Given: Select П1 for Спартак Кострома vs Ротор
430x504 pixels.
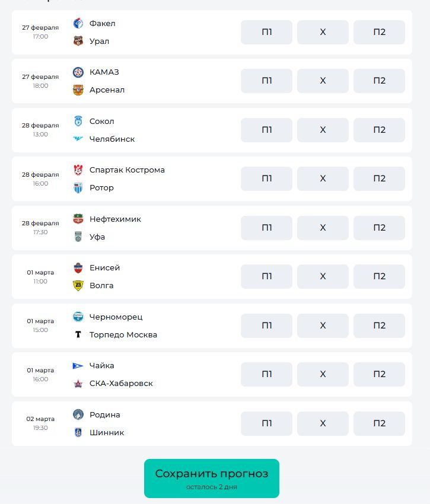Looking at the screenshot, I should point(266,178).
